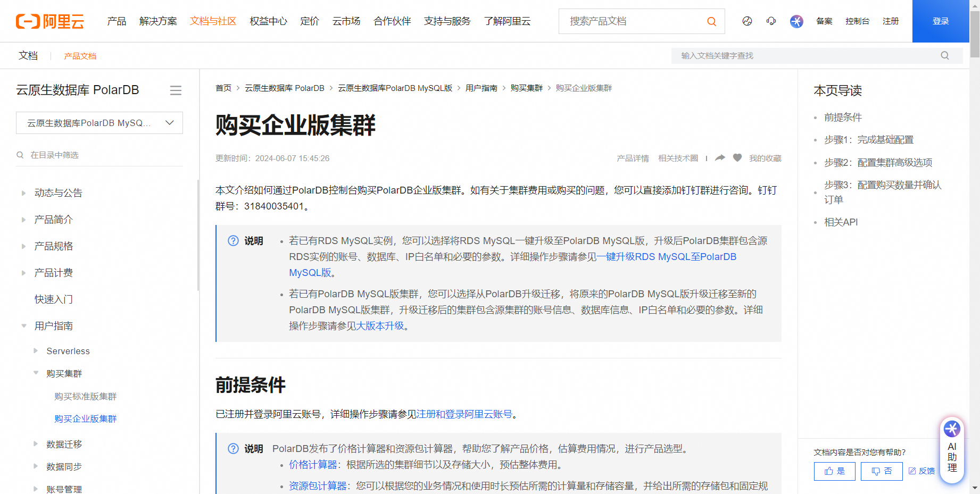The image size is (980, 494).
Task: Collapse 用户指南 tree item
Action: tap(23, 326)
